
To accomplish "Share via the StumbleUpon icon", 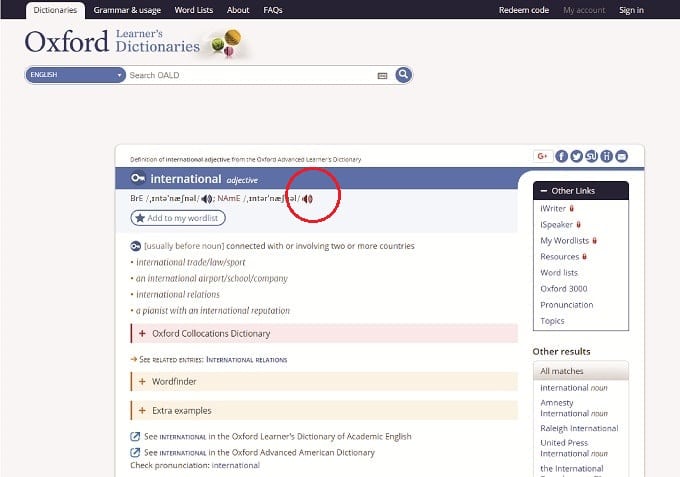I will click(x=592, y=156).
